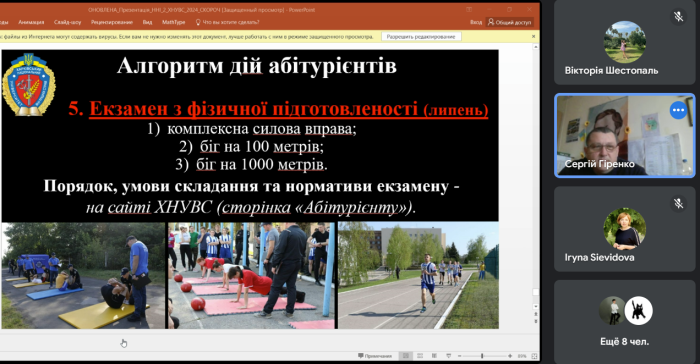Click Сергій Гіренко's video tile

(x=625, y=135)
